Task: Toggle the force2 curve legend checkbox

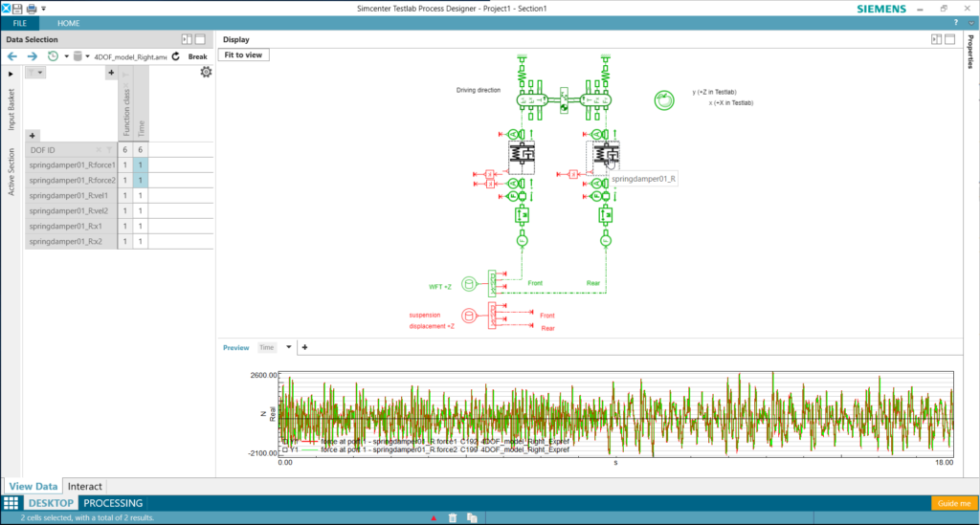Action: pyautogui.click(x=285, y=449)
